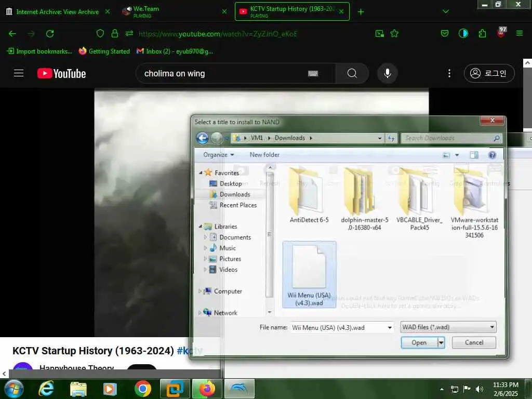Switch to the We.Team tab
The width and height of the screenshot is (532, 399).
click(175, 11)
